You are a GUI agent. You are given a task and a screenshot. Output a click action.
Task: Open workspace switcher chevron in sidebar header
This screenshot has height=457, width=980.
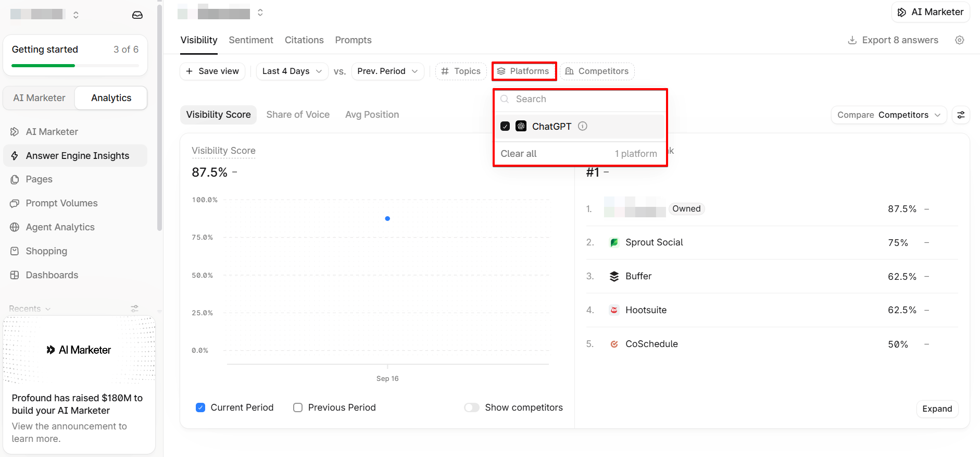[x=76, y=15]
